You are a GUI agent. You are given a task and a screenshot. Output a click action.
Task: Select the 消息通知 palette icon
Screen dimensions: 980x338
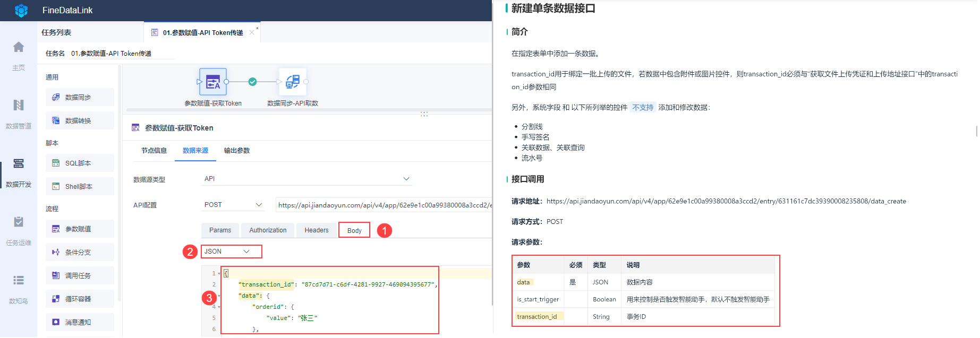point(56,322)
